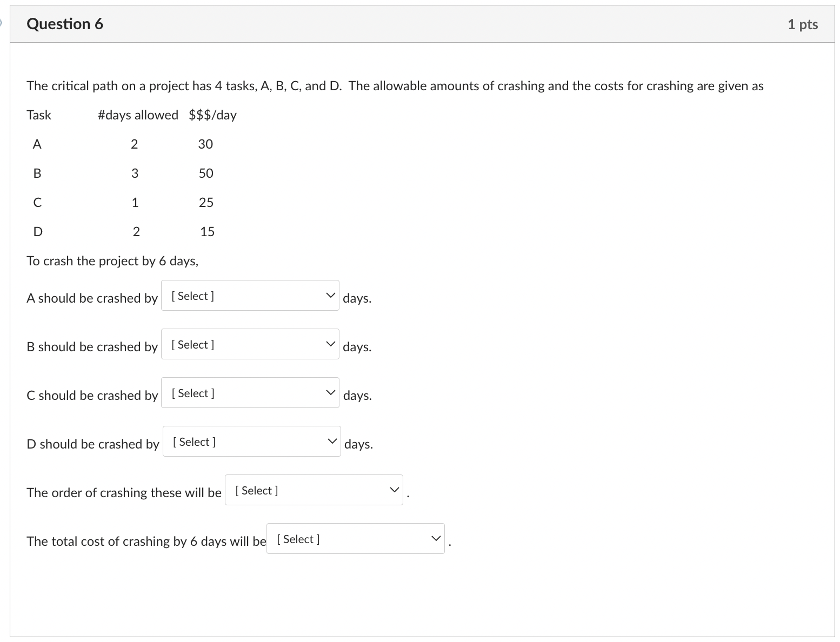840x642 pixels.
Task: Click the chevron on task A's select box
Action: (330, 295)
